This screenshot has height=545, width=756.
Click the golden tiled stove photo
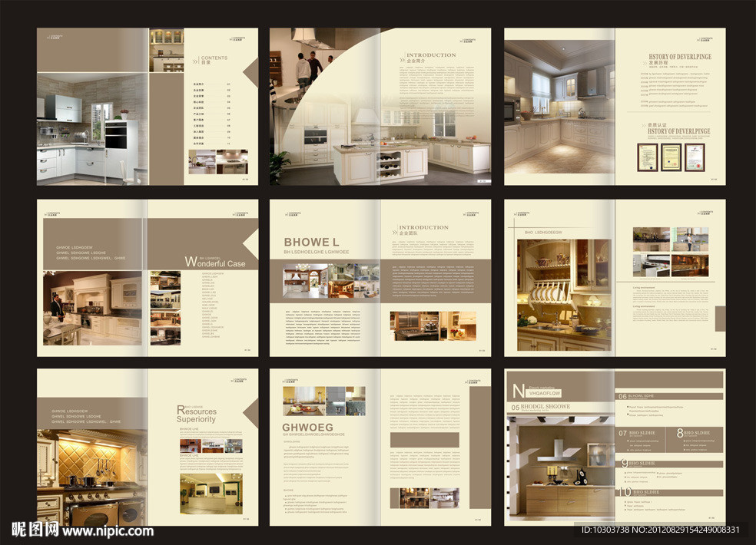92,477
